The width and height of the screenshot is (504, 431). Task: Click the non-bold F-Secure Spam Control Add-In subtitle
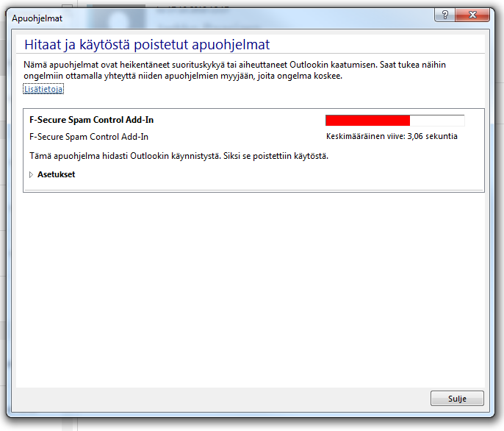tap(89, 137)
